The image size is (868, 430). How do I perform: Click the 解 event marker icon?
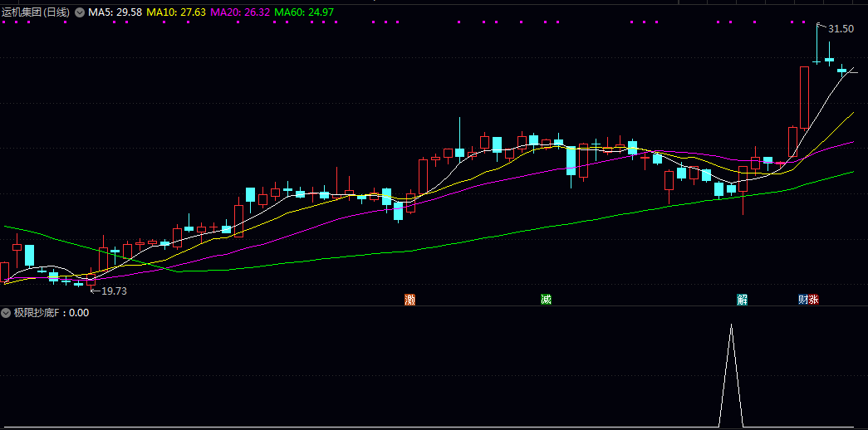[743, 300]
